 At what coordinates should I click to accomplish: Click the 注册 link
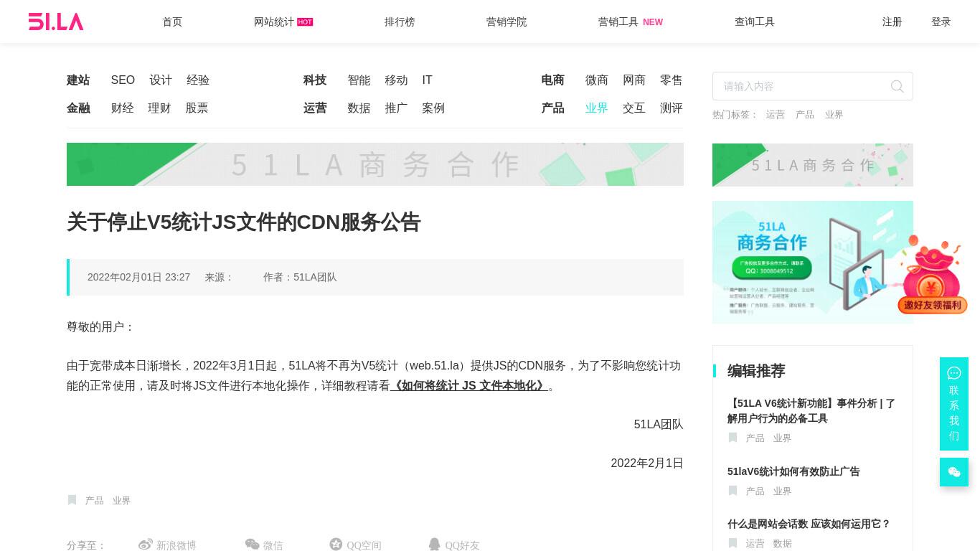892,22
